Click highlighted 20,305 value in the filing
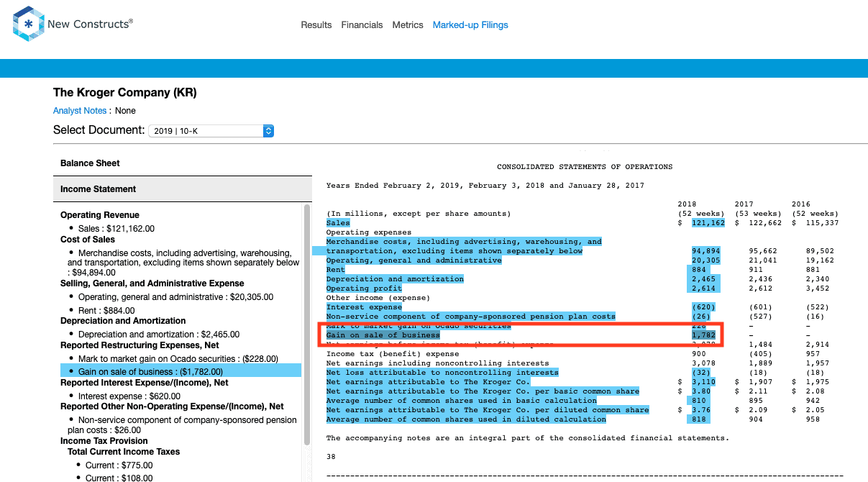868x482 pixels. [705, 260]
